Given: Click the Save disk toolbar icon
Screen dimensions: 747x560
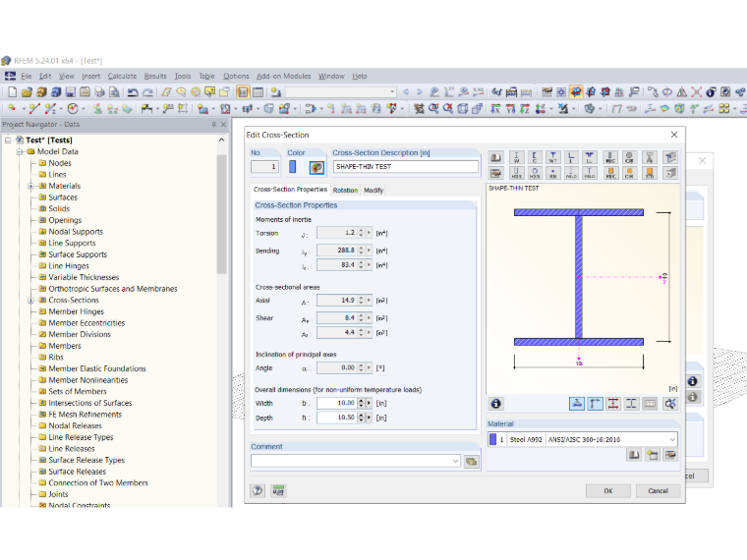Looking at the screenshot, I should click(x=71, y=92).
